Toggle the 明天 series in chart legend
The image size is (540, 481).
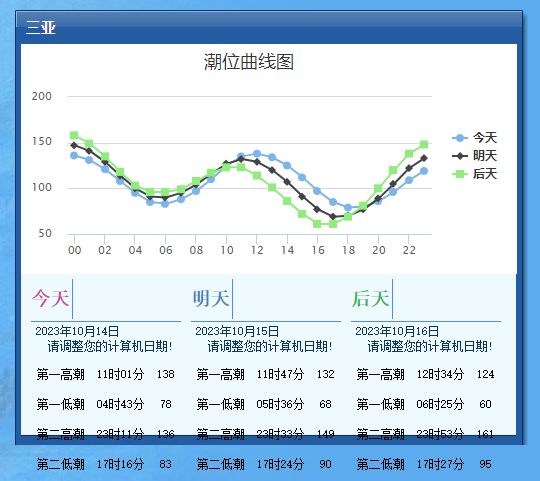coord(475,156)
